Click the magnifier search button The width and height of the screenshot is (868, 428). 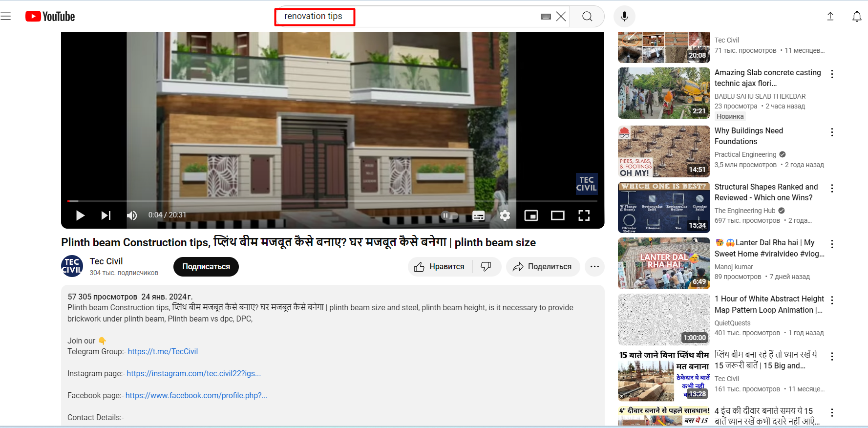[587, 17]
